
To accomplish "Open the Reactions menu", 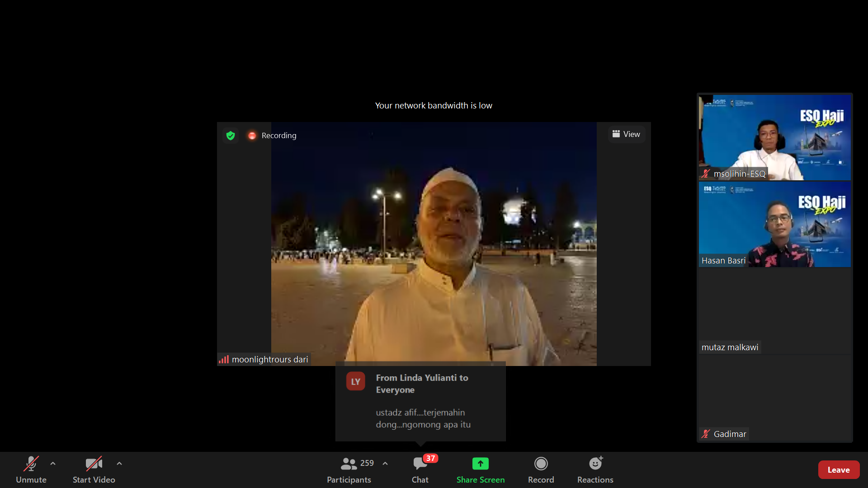I will tap(595, 469).
